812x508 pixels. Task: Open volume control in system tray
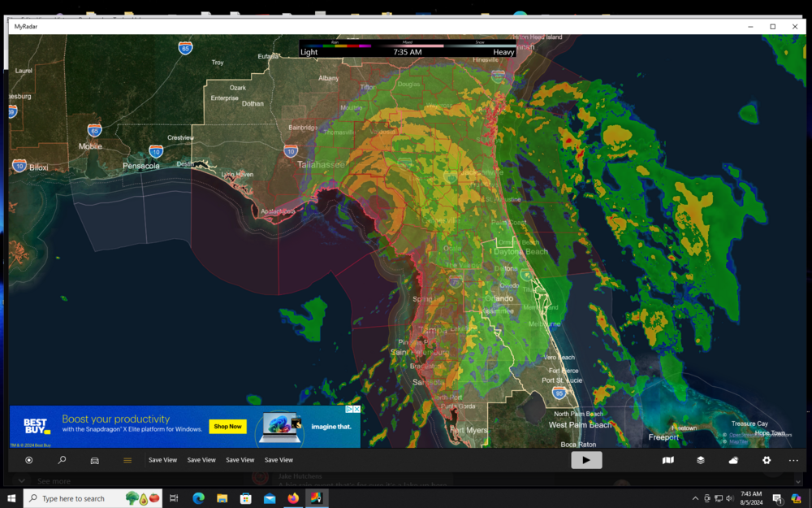coord(730,499)
